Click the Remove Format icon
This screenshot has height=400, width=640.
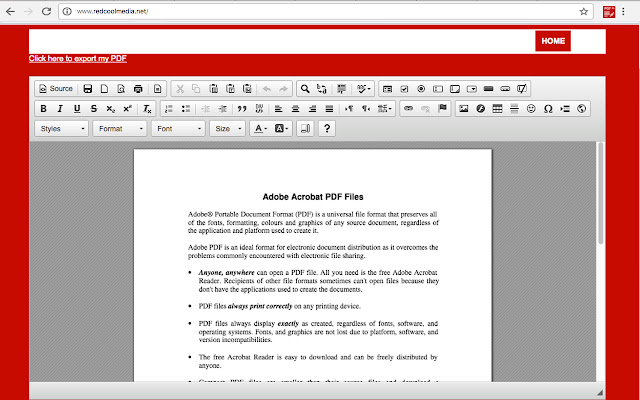(147, 109)
